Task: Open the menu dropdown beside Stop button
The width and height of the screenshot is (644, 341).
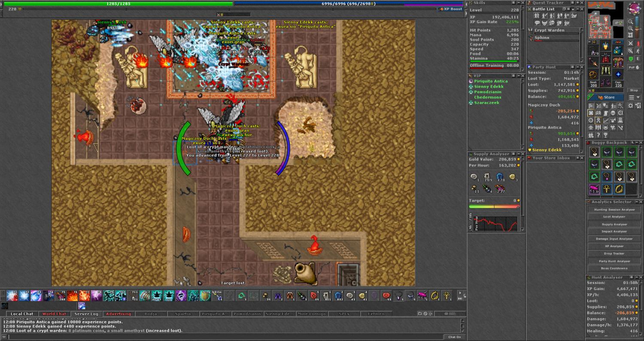Action: (634, 97)
